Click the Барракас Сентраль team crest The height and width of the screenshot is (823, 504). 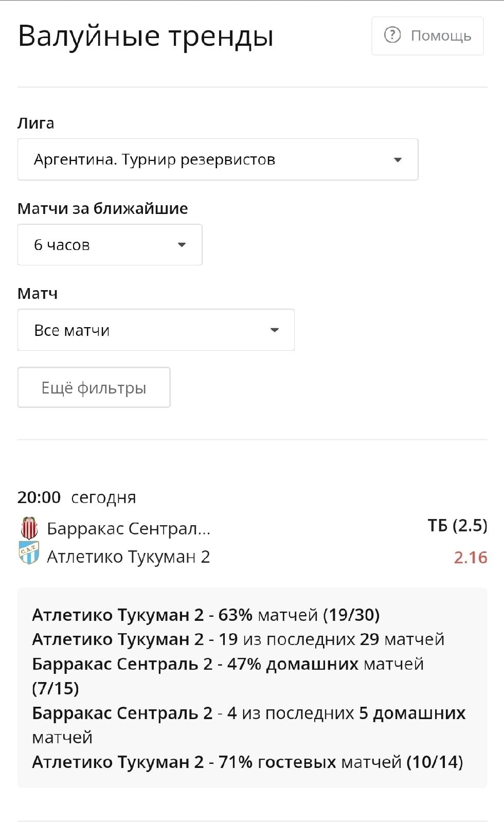point(29,528)
